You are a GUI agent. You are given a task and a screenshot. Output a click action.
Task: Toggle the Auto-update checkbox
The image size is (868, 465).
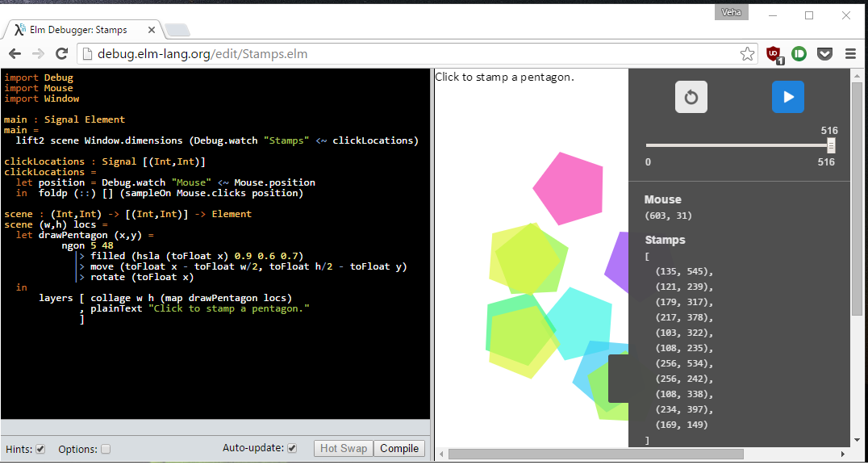(x=292, y=448)
